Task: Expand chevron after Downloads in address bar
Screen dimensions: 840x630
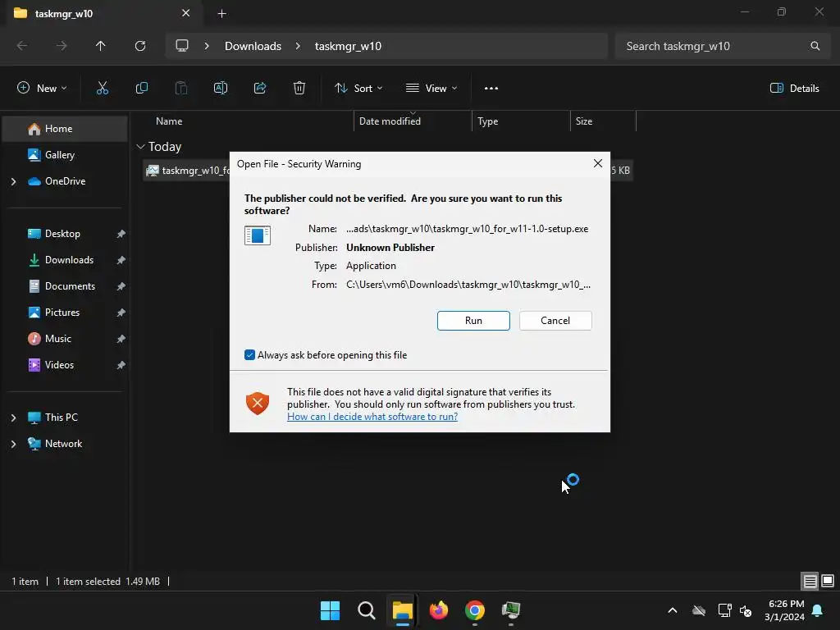Action: (298, 46)
